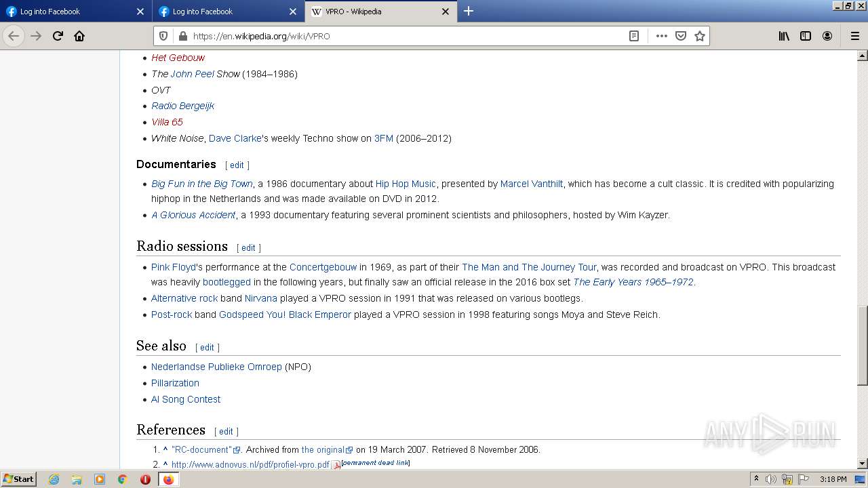Follow the Post-rock link

click(x=172, y=314)
